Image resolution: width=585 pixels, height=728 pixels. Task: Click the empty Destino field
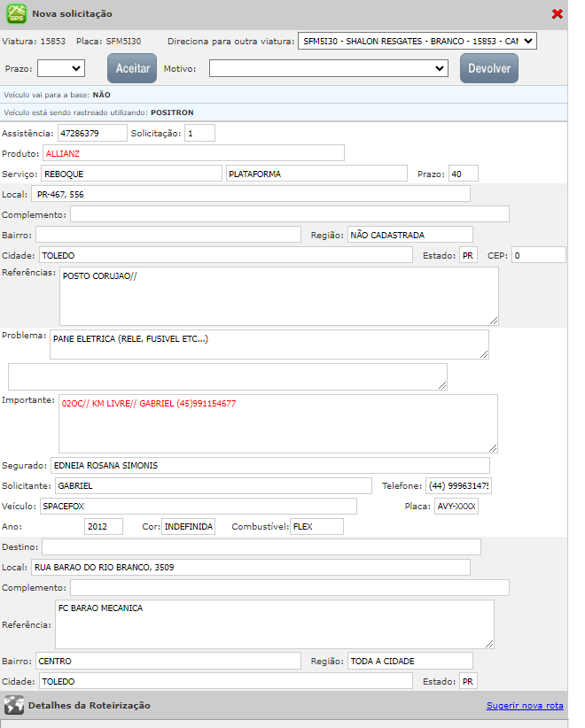tap(261, 546)
